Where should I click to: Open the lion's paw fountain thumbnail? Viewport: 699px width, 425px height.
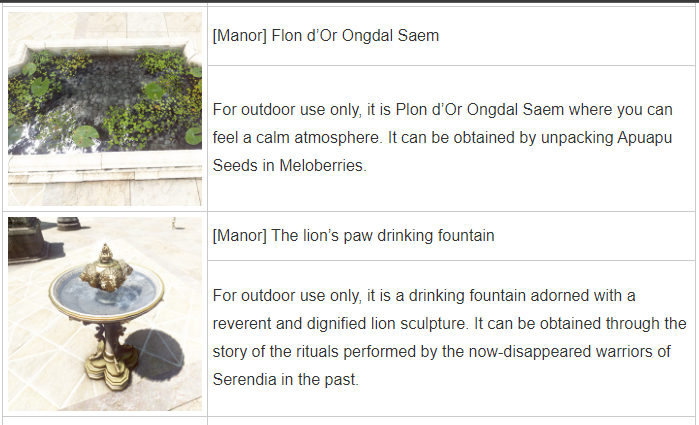[x=105, y=314]
